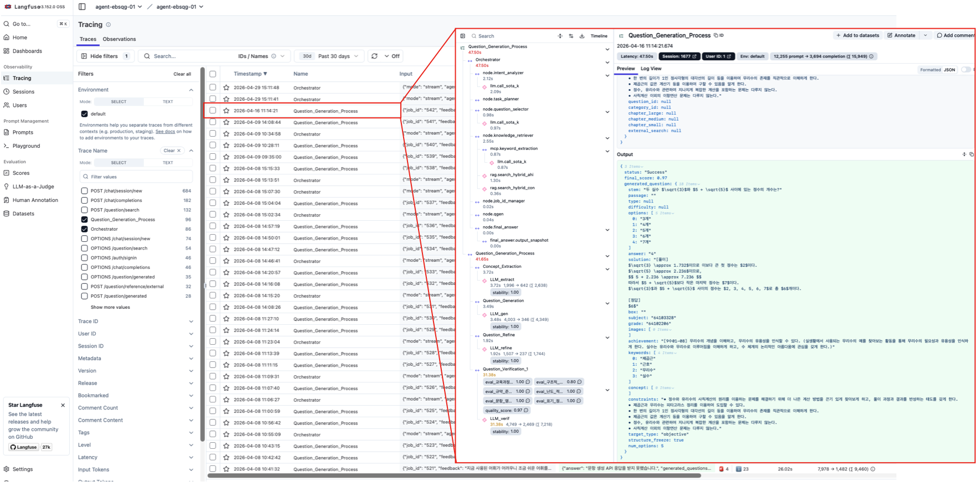980x482 pixels.
Task: Check the POST /chat/session/new filter
Action: [85, 191]
